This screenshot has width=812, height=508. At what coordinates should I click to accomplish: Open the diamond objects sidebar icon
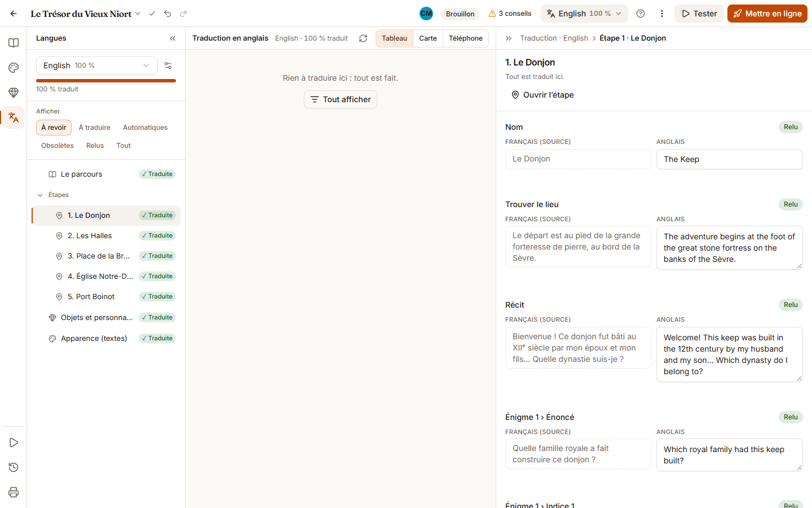point(14,93)
